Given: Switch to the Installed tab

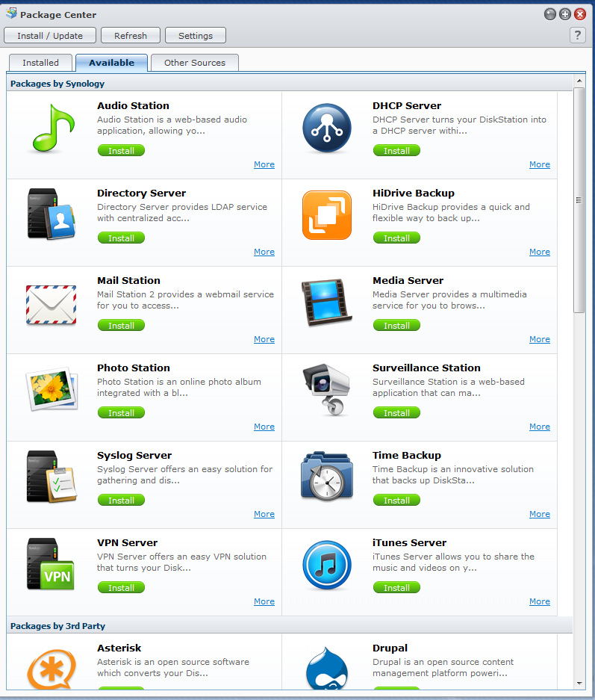Looking at the screenshot, I should (x=40, y=63).
